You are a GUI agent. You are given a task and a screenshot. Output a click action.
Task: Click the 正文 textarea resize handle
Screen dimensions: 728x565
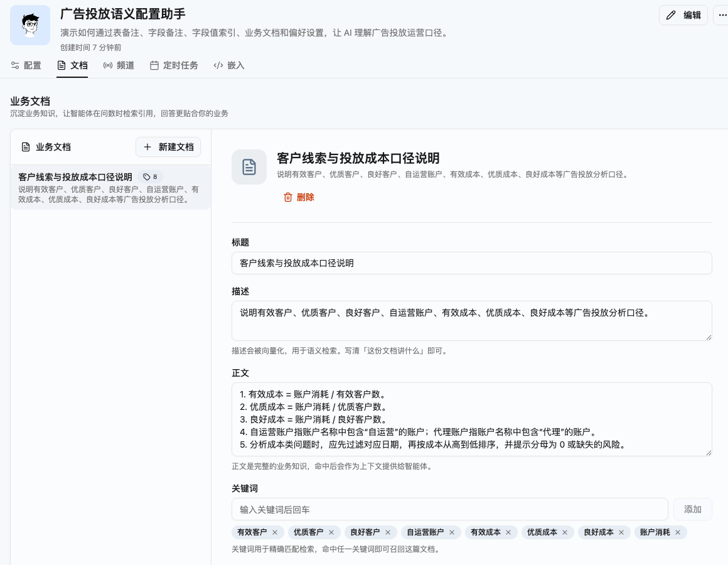tap(709, 452)
